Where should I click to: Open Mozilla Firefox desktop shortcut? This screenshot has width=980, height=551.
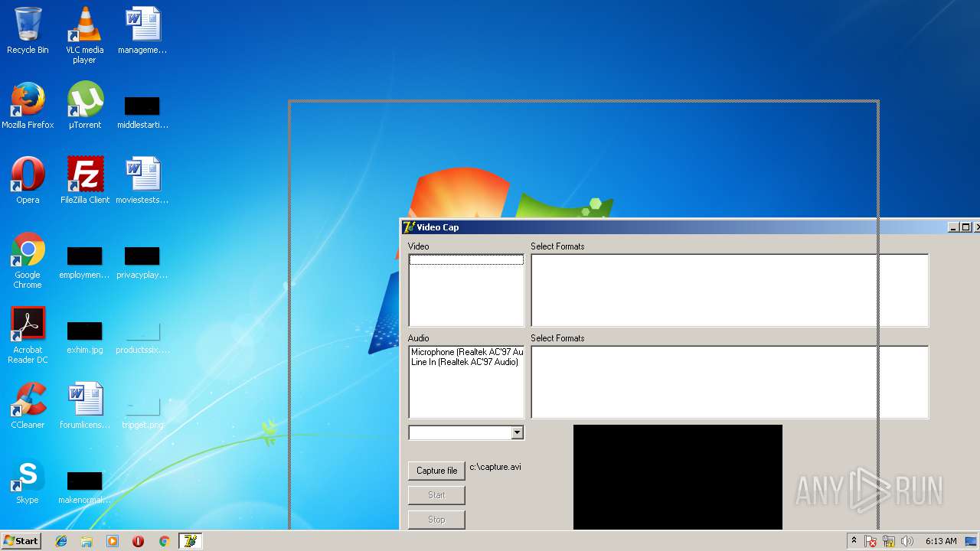click(28, 106)
